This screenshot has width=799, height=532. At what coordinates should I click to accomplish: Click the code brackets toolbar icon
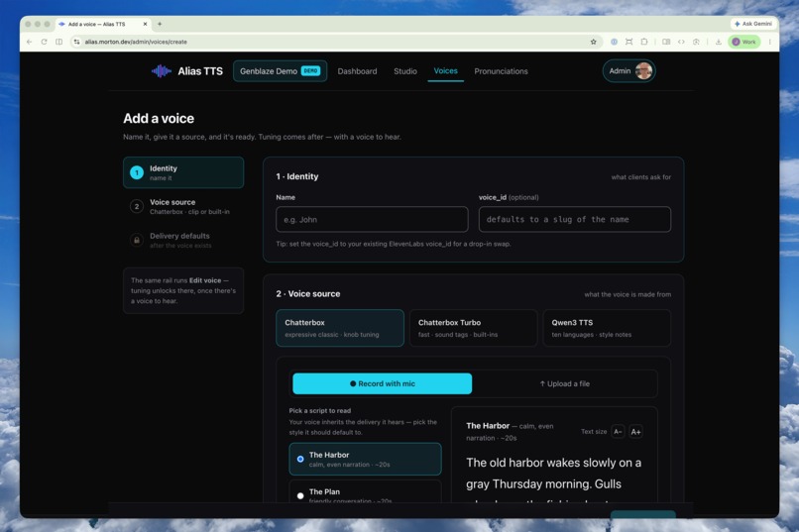[x=681, y=42]
